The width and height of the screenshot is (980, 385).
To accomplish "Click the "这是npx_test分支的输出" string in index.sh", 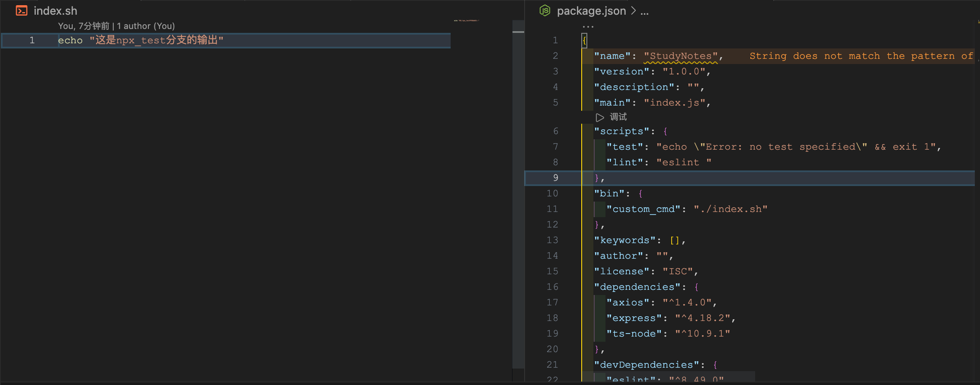I will click(157, 40).
